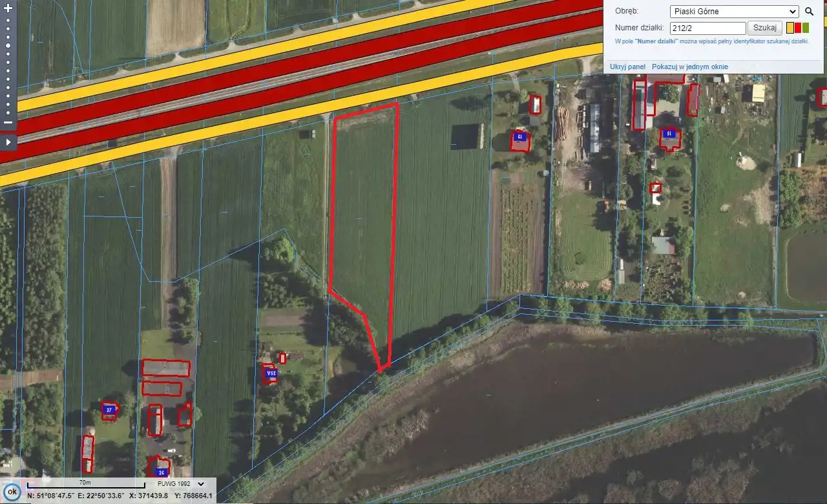Click the zoom in plus icon

(8, 9)
